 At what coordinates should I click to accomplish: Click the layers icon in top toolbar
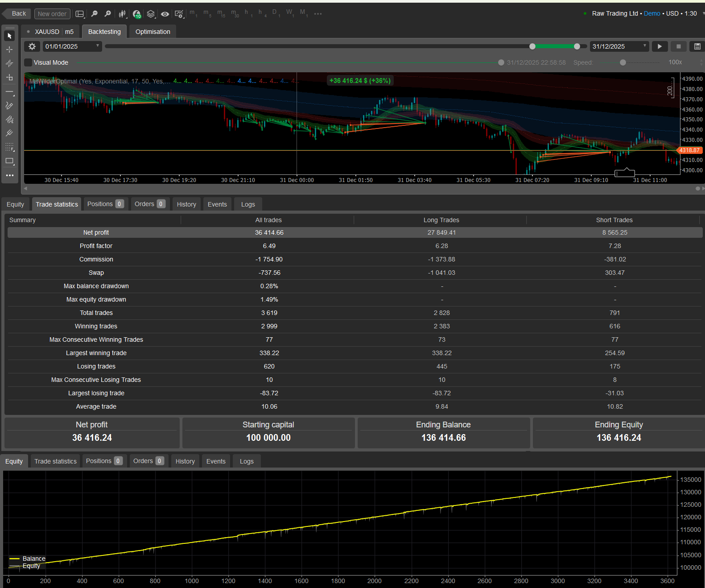click(x=151, y=14)
